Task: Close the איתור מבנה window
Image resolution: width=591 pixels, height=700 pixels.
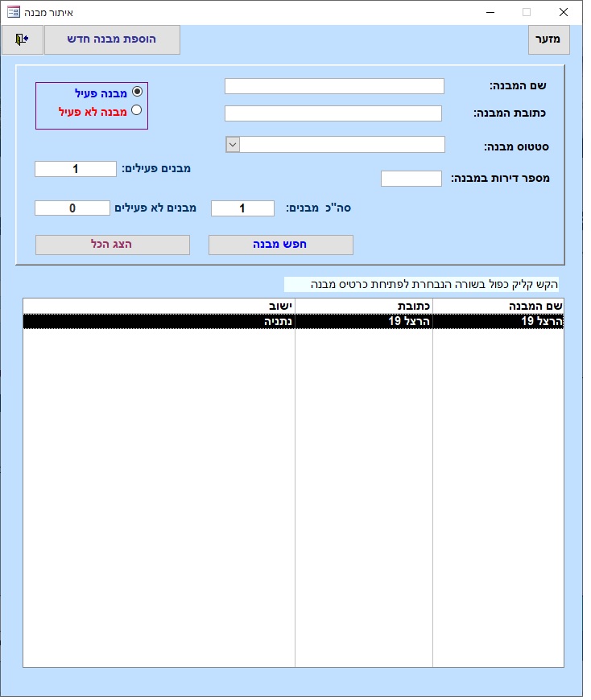Action: 564,13
